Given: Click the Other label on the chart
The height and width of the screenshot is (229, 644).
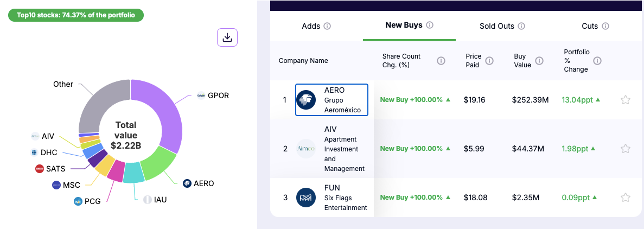Looking at the screenshot, I should [63, 84].
